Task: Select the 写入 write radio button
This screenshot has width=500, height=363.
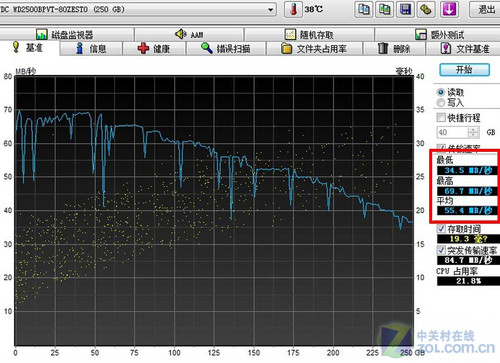Action: click(441, 103)
